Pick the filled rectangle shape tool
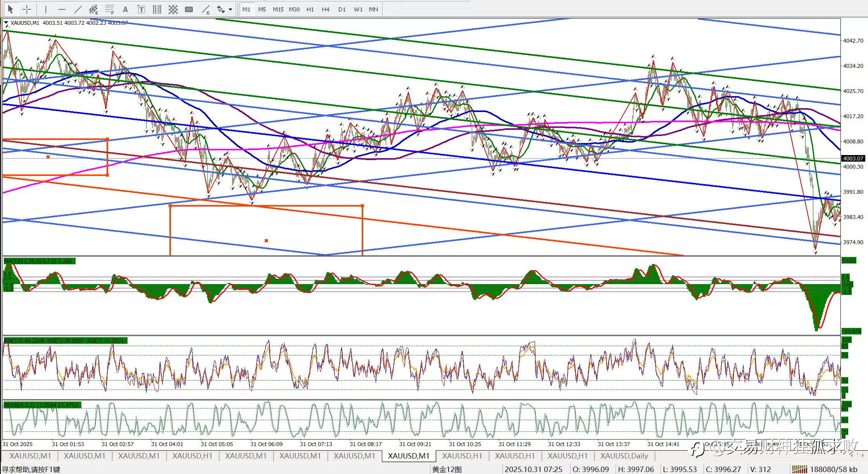This screenshot has width=868, height=474. (x=189, y=9)
